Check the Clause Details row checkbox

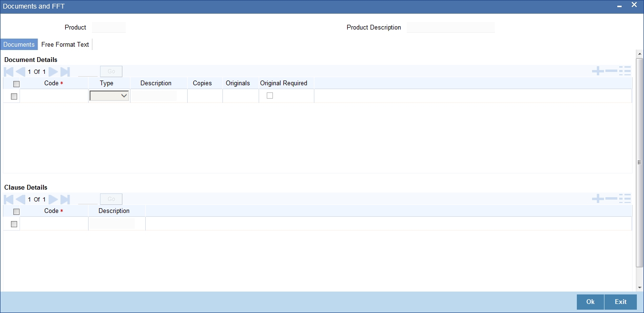coord(14,224)
